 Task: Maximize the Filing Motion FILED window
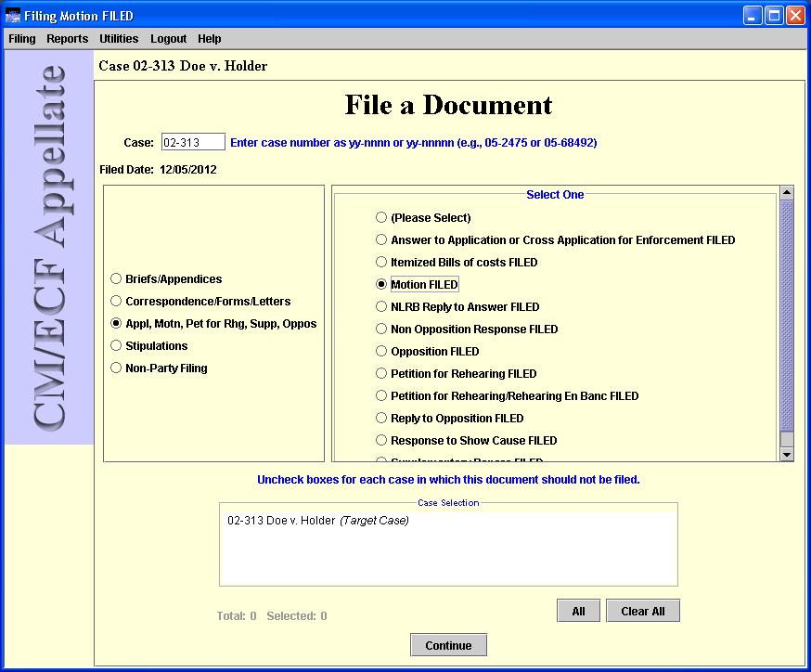[x=774, y=16]
